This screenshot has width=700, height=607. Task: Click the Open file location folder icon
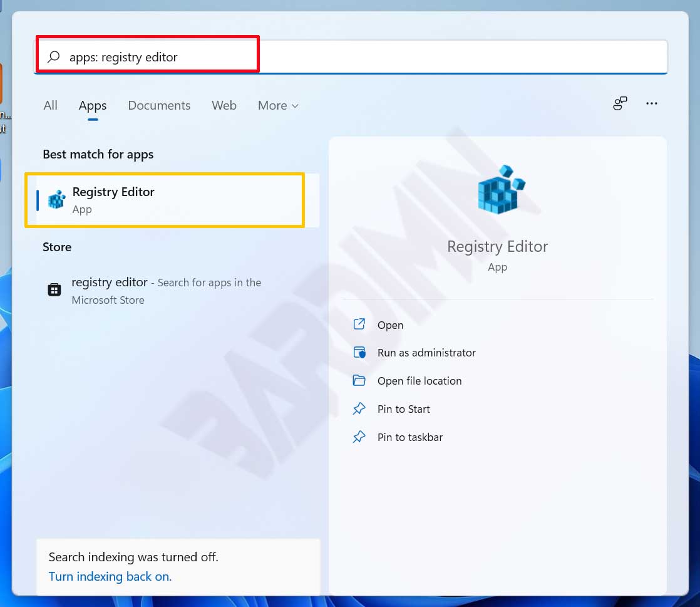(359, 380)
